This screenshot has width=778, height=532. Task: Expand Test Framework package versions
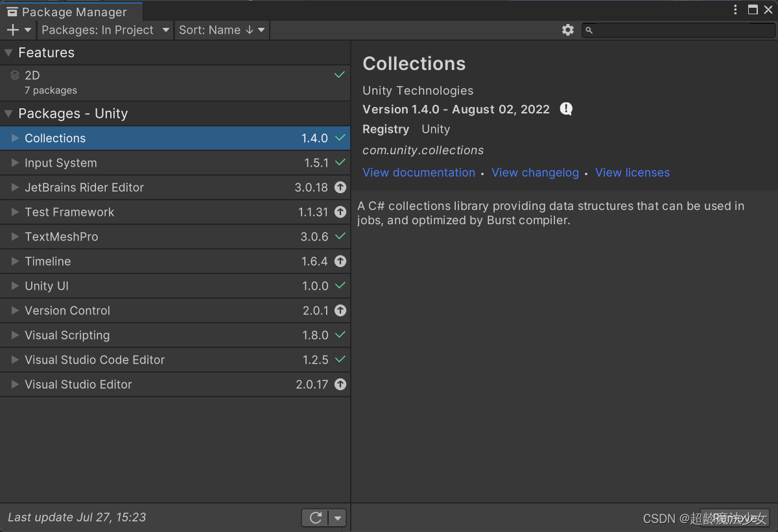tap(16, 212)
